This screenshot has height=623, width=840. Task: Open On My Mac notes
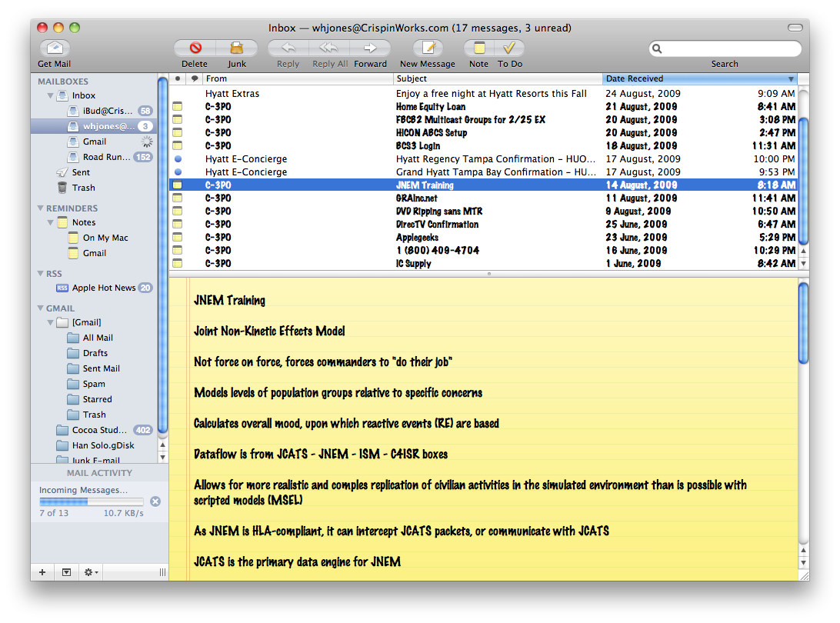[95, 238]
